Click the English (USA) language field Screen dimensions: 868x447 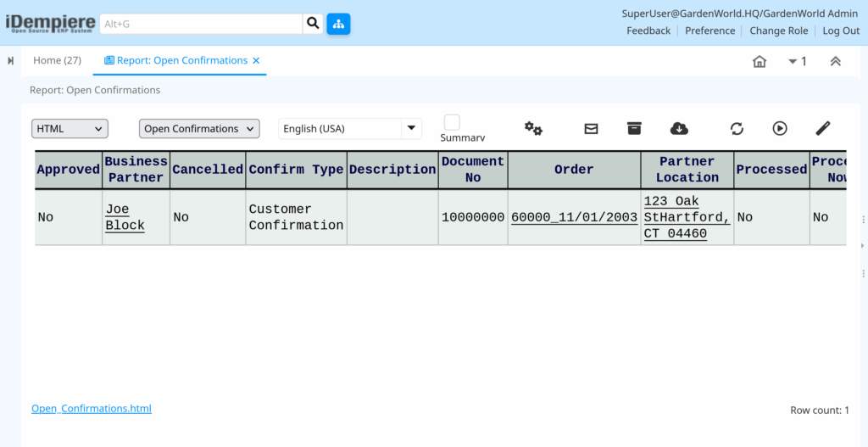coord(339,129)
